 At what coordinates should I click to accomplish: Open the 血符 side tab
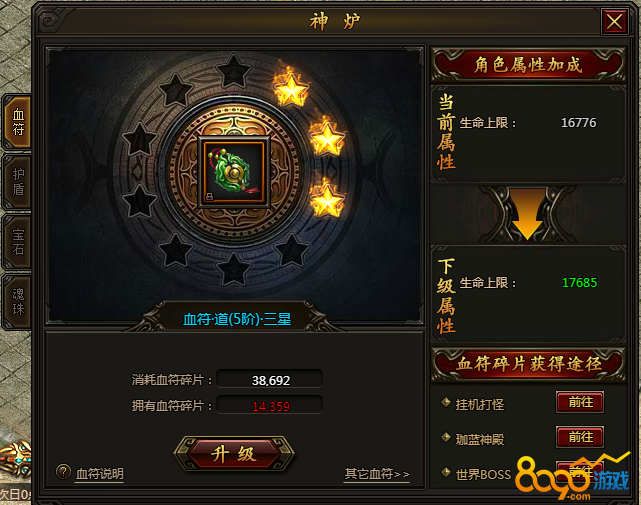point(18,122)
